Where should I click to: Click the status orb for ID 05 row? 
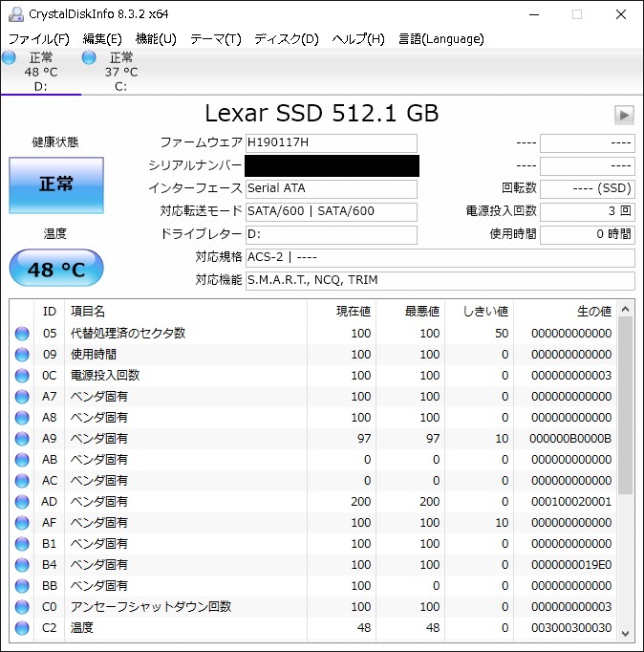pos(22,334)
